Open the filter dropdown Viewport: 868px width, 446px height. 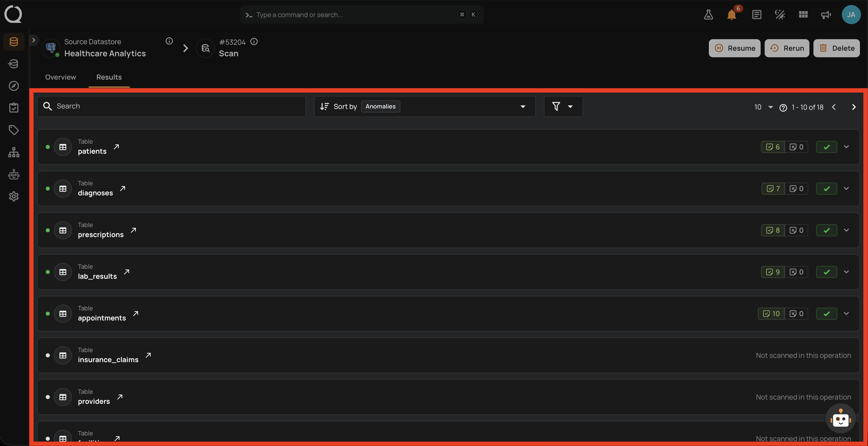pos(563,106)
